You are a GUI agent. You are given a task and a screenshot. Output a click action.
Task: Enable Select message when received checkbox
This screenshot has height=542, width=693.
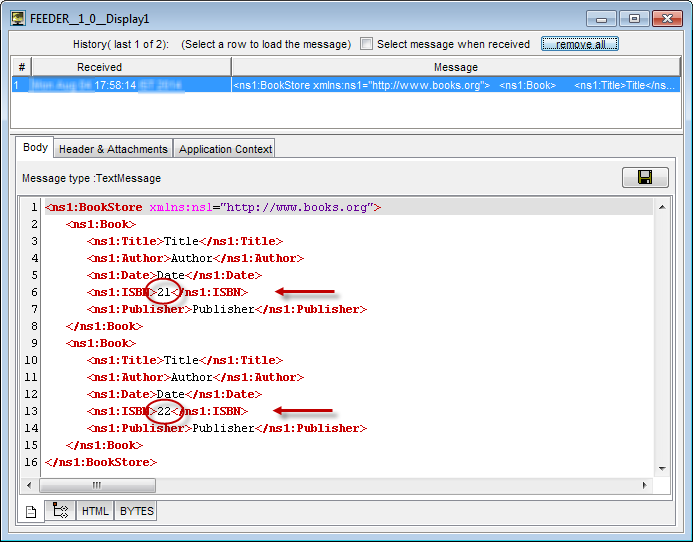[x=367, y=44]
